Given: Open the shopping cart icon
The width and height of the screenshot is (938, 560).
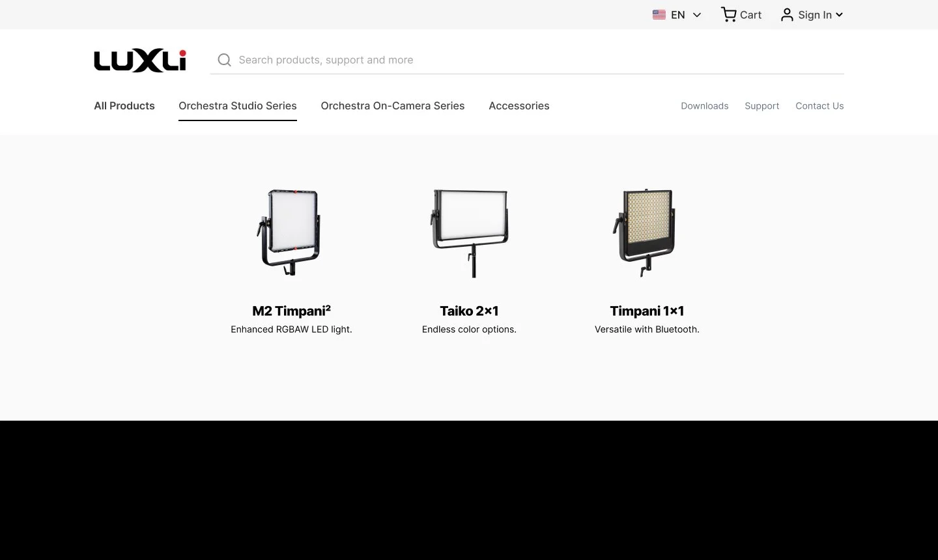Looking at the screenshot, I should [x=728, y=14].
